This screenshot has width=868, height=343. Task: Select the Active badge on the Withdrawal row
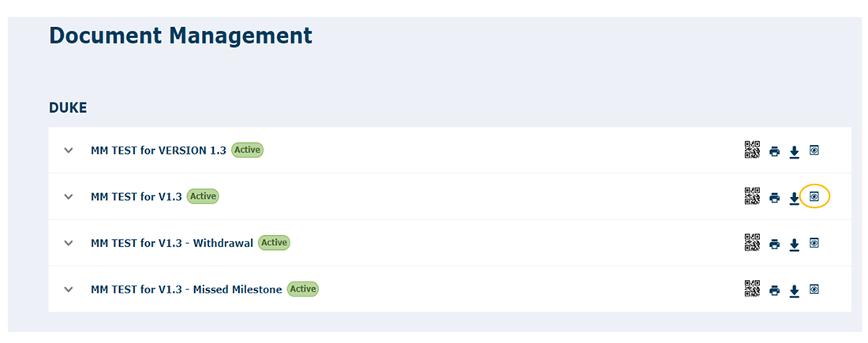274,242
